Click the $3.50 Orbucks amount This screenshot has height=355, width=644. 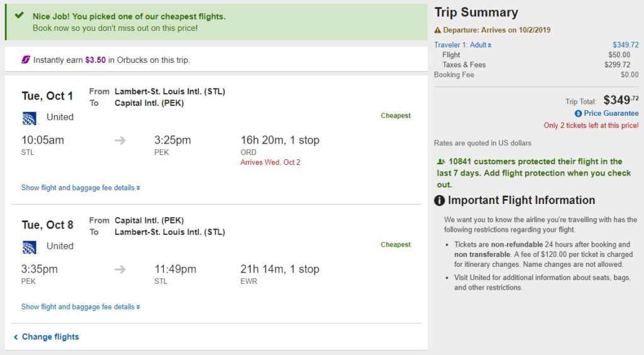pos(96,60)
